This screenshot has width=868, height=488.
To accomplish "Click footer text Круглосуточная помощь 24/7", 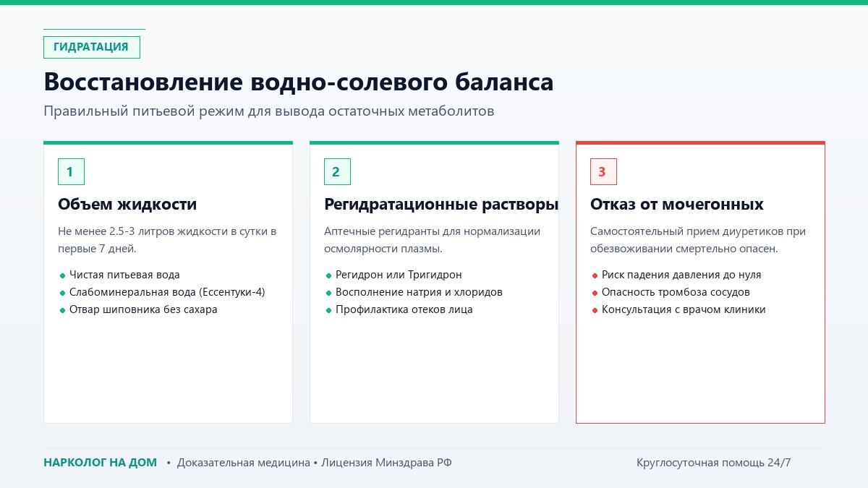I will (x=714, y=463).
